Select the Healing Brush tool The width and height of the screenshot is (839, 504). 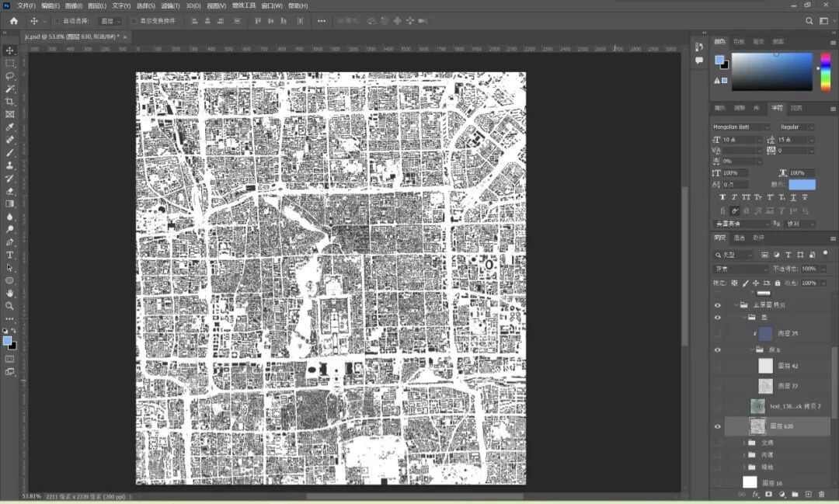[x=9, y=140]
